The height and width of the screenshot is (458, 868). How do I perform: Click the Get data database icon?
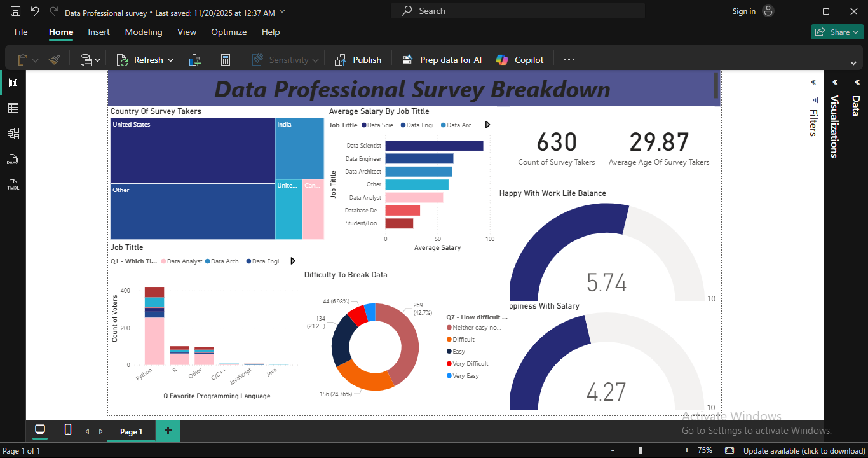(x=86, y=60)
